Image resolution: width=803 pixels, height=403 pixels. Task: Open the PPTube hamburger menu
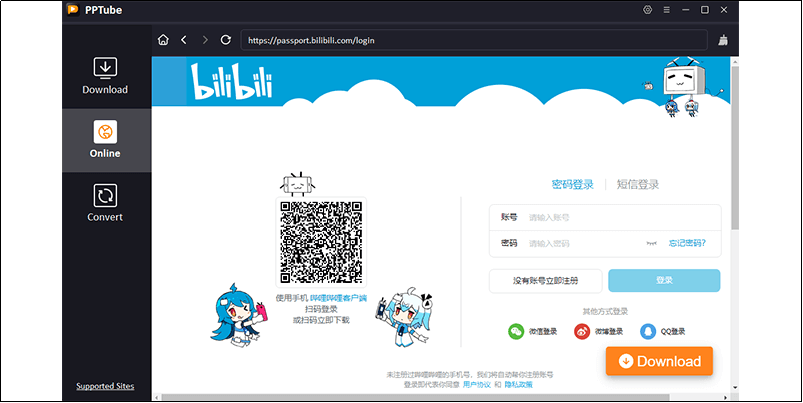pos(666,10)
